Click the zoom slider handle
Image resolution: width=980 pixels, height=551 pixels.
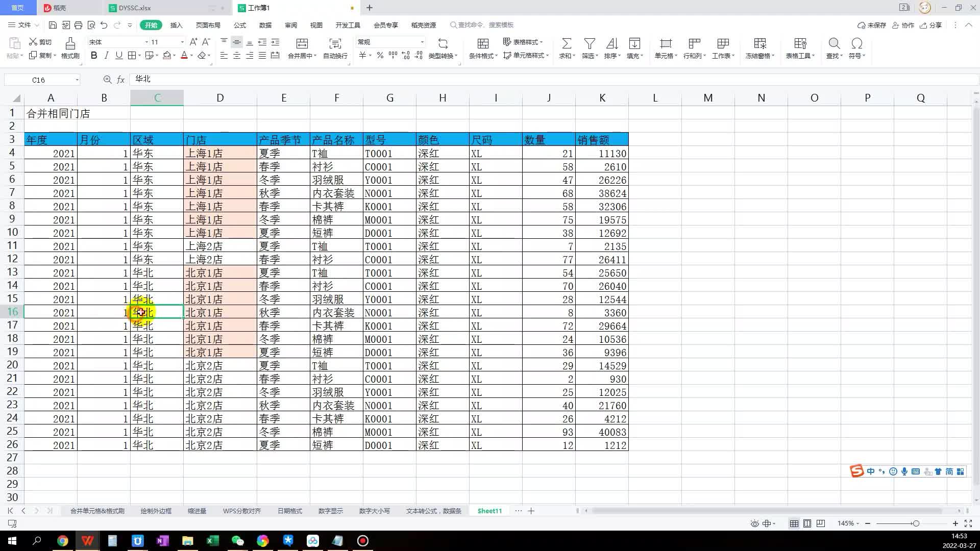(x=916, y=523)
